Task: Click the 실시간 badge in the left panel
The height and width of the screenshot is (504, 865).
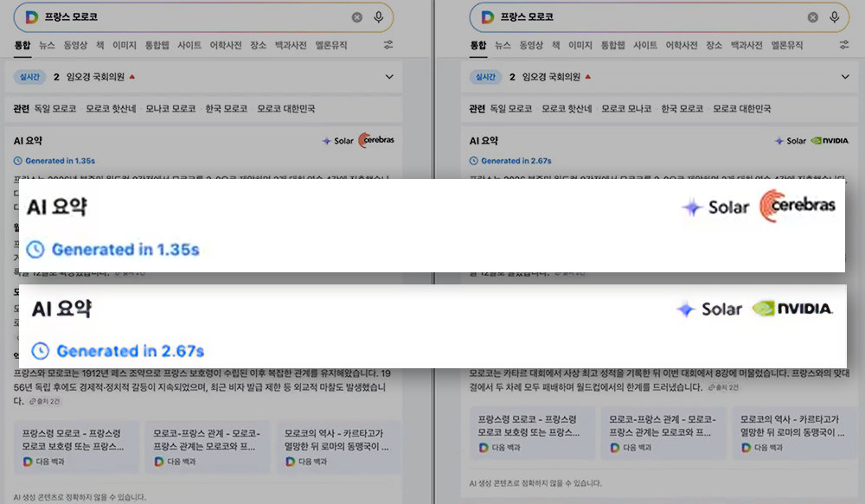Action: pyautogui.click(x=29, y=77)
